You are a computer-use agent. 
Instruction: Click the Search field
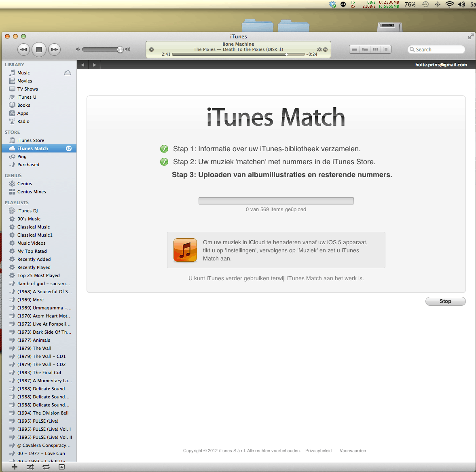coord(436,49)
